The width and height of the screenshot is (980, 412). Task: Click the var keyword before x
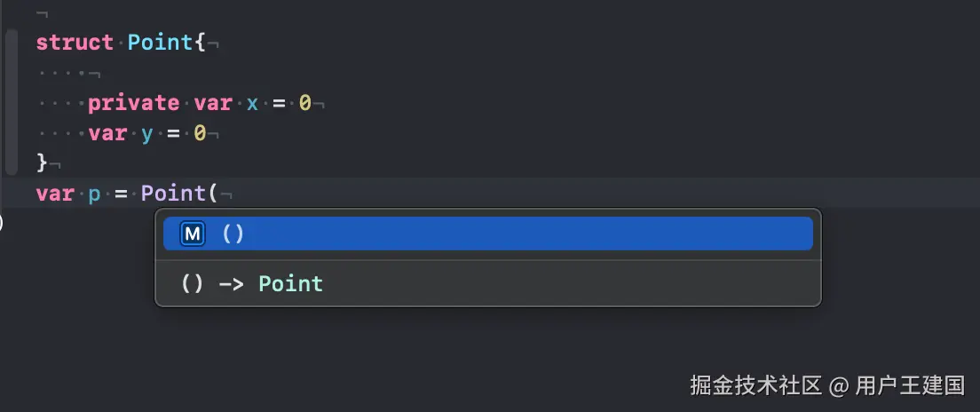(212, 103)
